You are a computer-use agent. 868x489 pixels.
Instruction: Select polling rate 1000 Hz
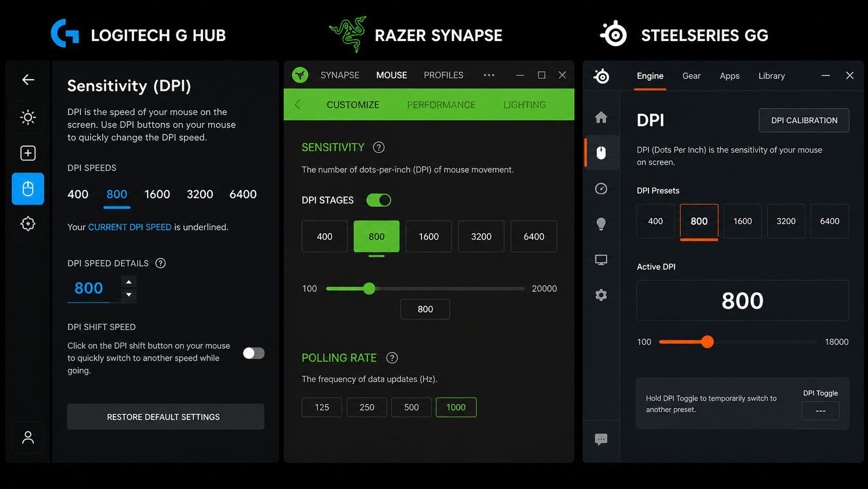click(456, 407)
